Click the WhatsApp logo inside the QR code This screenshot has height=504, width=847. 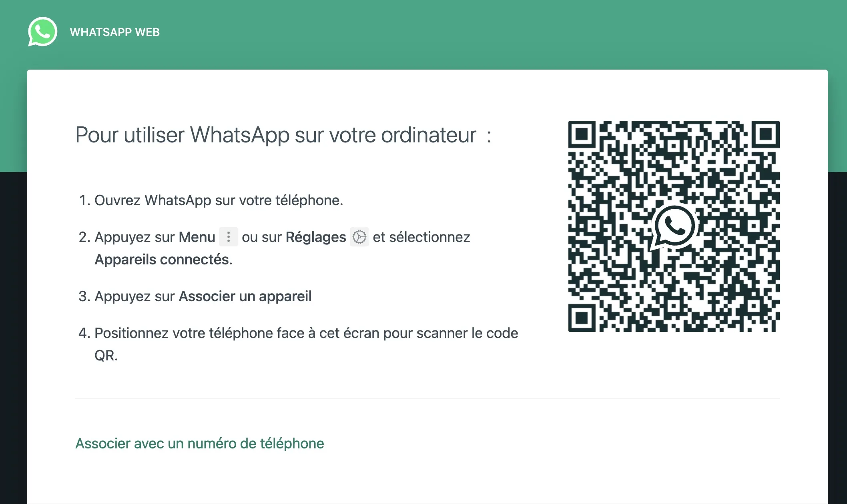tap(674, 227)
